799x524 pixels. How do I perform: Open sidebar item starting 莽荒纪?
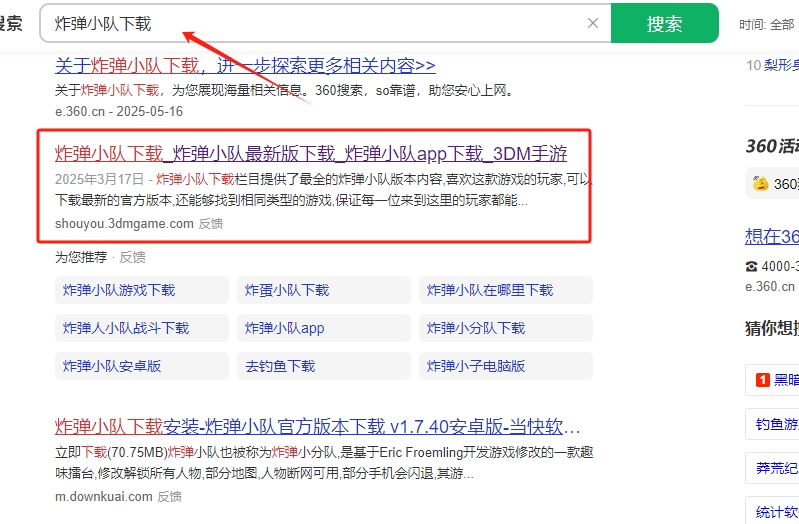tap(772, 468)
